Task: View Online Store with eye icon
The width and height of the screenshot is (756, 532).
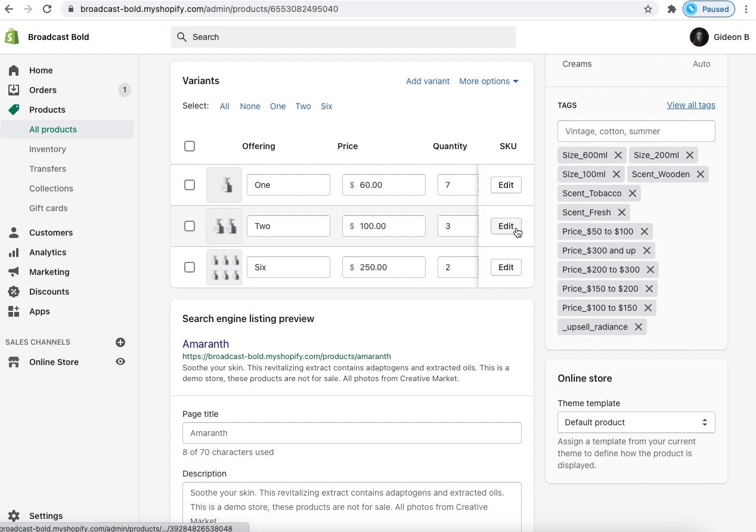Action: (x=120, y=362)
